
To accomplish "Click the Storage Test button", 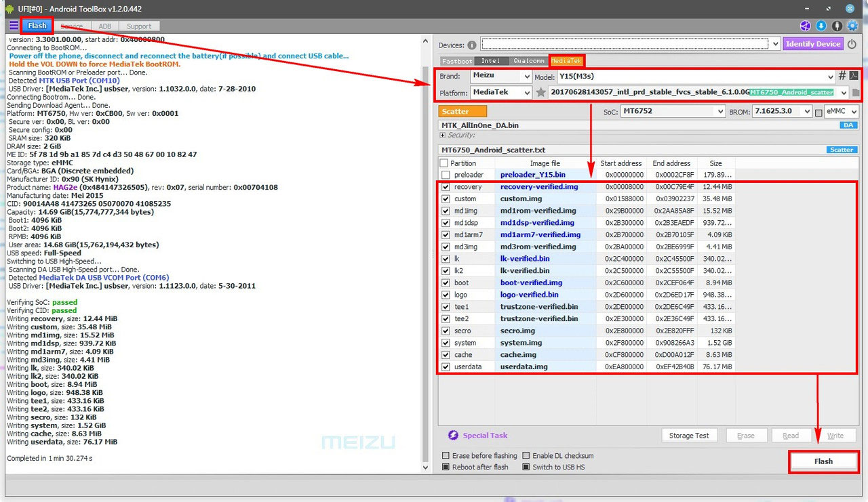I will (x=689, y=436).
